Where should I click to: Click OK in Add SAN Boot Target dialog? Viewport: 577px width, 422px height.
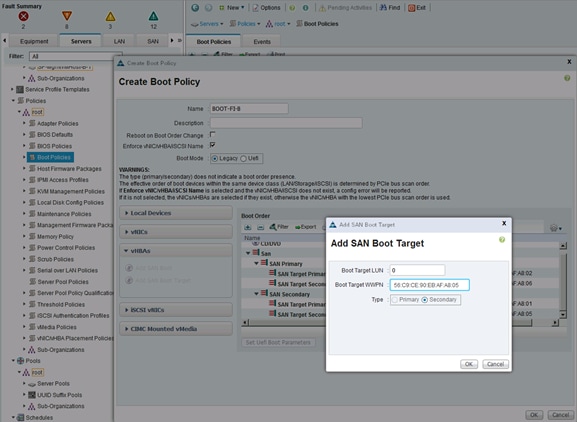(x=469, y=364)
